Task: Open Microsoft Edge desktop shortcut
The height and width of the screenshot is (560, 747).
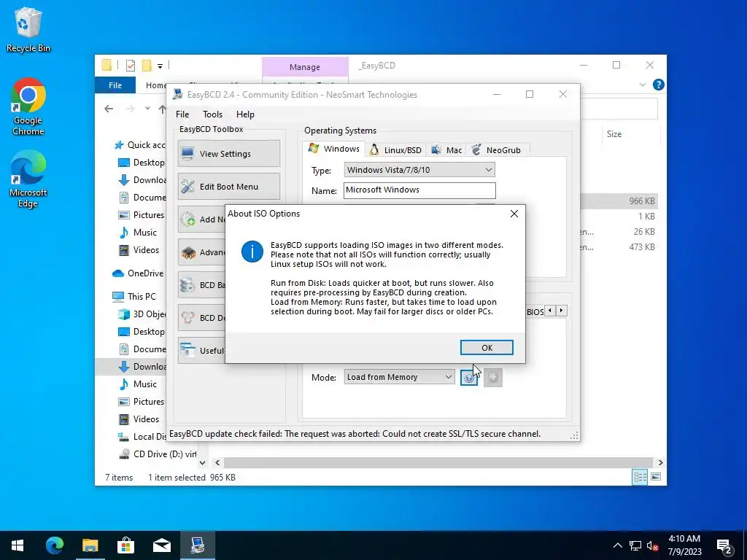Action: [x=28, y=179]
